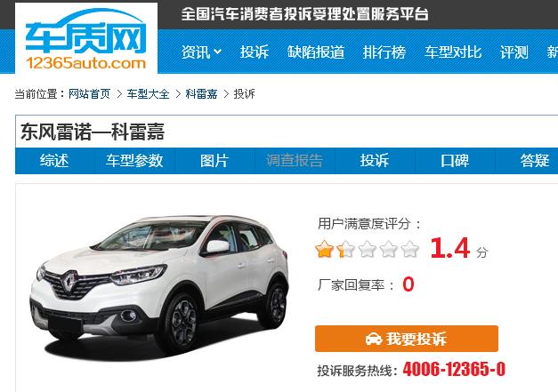Click the third empty rating star
This screenshot has height=392, width=558.
pyautogui.click(x=367, y=249)
